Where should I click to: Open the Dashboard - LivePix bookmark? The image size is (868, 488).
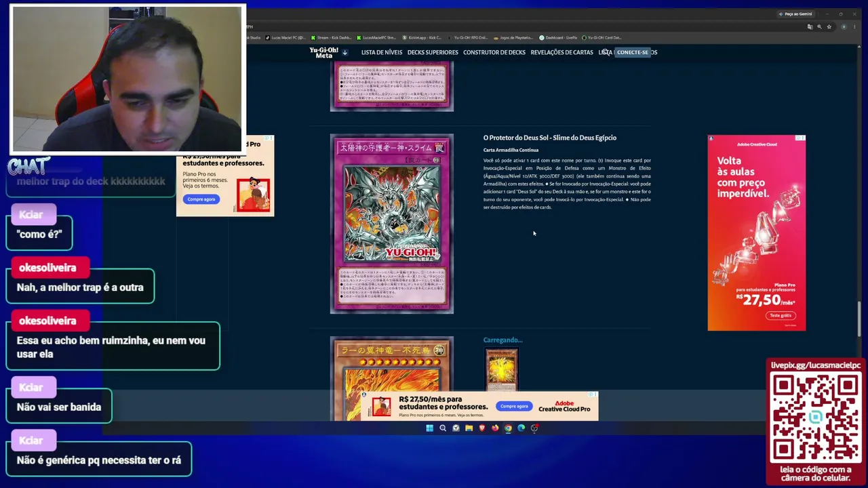point(558,38)
